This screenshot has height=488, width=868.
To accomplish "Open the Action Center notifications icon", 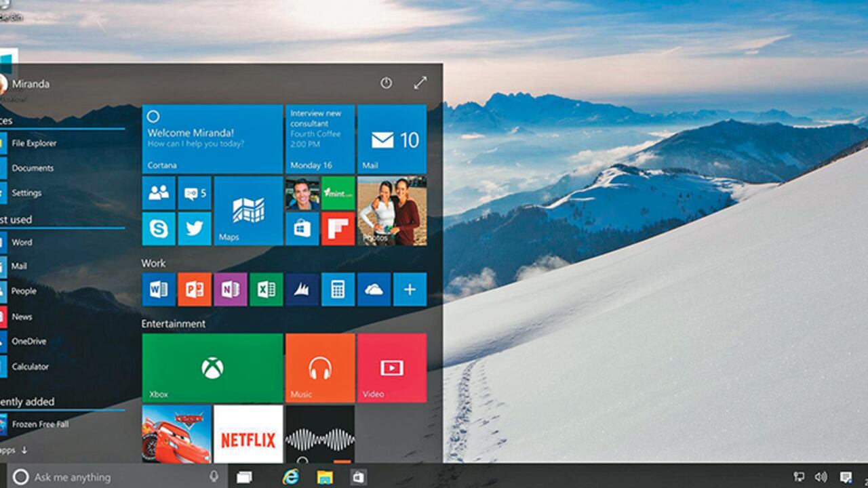I will 846,477.
